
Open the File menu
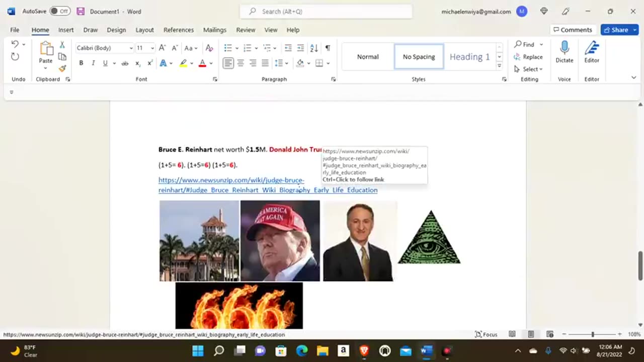pyautogui.click(x=15, y=30)
